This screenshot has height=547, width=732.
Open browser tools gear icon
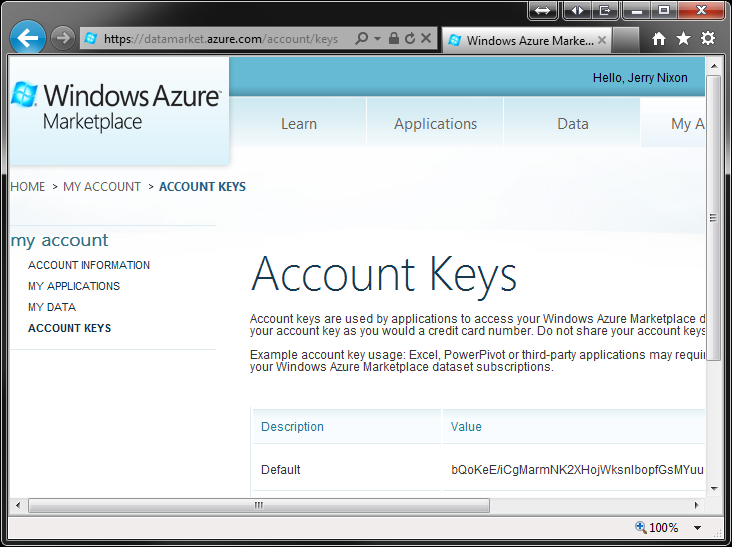(708, 38)
